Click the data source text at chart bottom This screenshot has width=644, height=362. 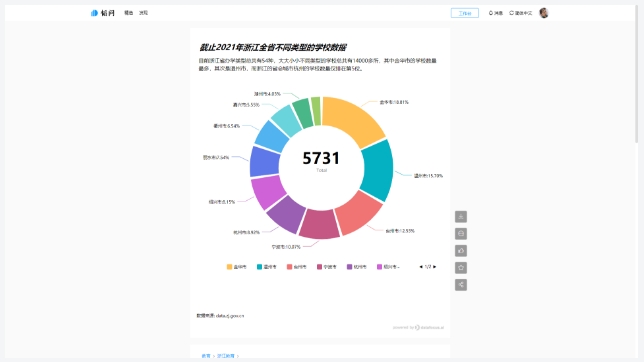220,316
